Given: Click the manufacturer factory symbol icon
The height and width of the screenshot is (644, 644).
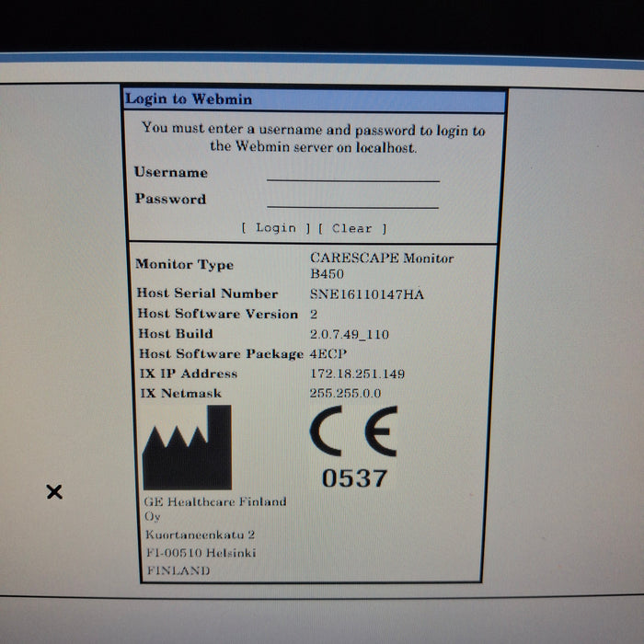Looking at the screenshot, I should [x=188, y=447].
